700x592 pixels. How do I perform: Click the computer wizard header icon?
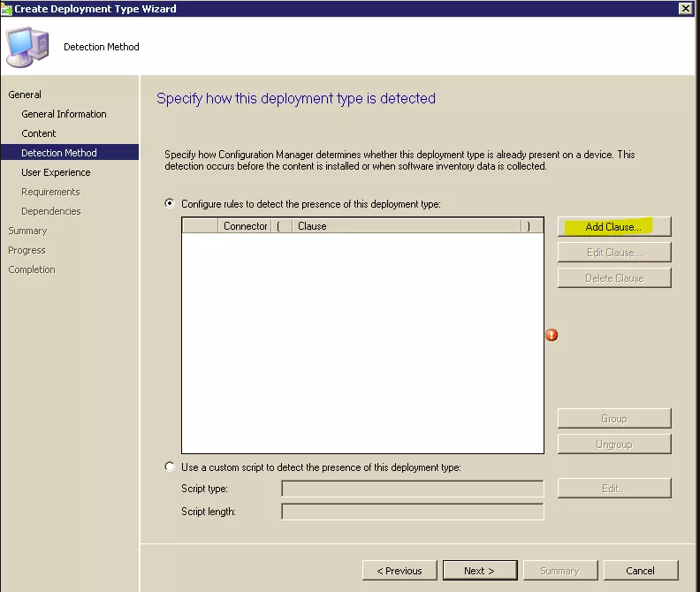[27, 47]
